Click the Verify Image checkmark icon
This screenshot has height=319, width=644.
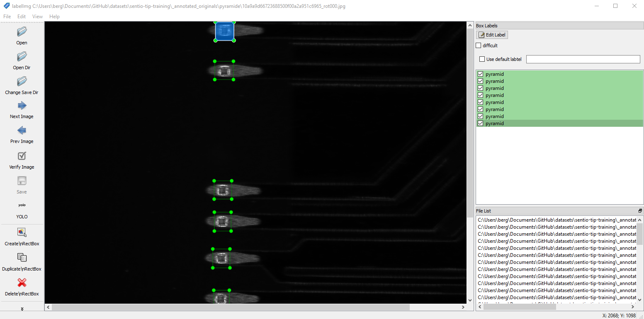coord(22,159)
